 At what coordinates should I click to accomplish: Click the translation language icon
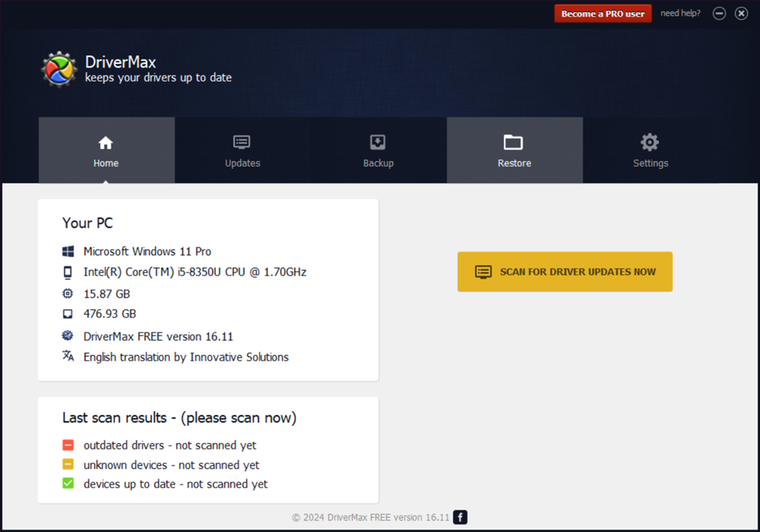tap(68, 355)
